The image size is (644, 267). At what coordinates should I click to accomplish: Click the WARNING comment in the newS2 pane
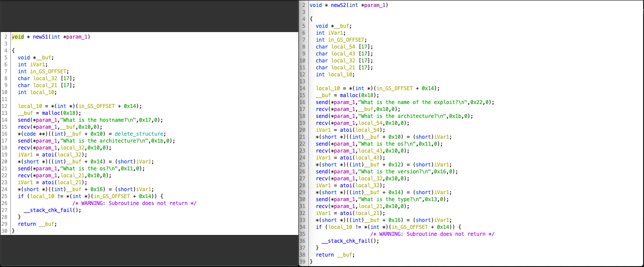(433, 234)
